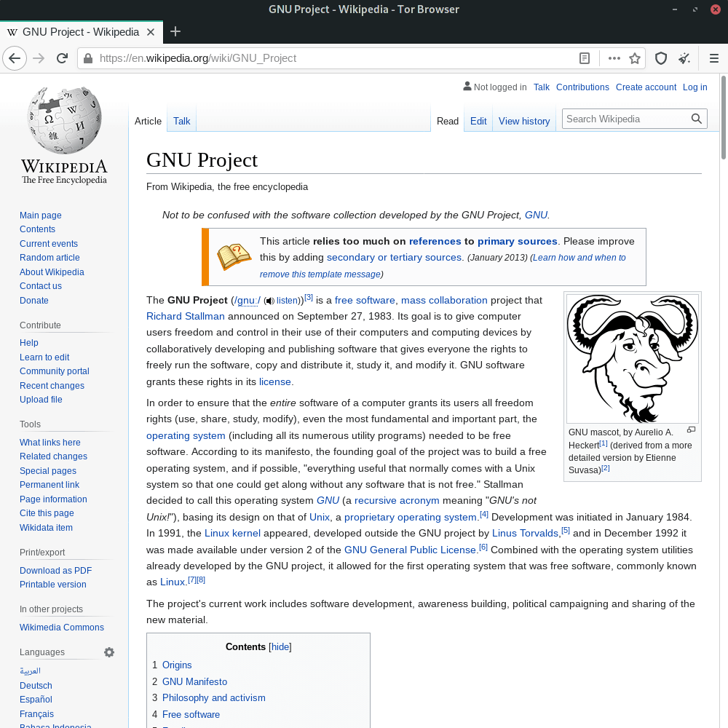Click the Wikipedia search magnifier icon
Image resolution: width=728 pixels, height=728 pixels.
pyautogui.click(x=697, y=119)
